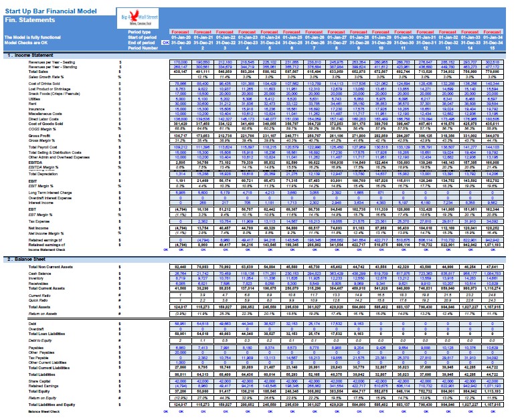Screen dimensions: 516x420
Task: Click the 'Miscellaneous Costs' row label
Action: 45,114
